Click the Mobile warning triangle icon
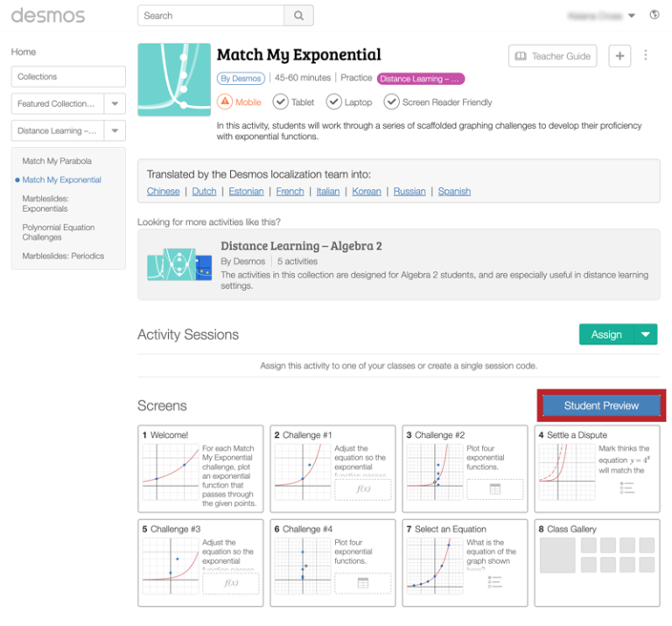 [225, 102]
